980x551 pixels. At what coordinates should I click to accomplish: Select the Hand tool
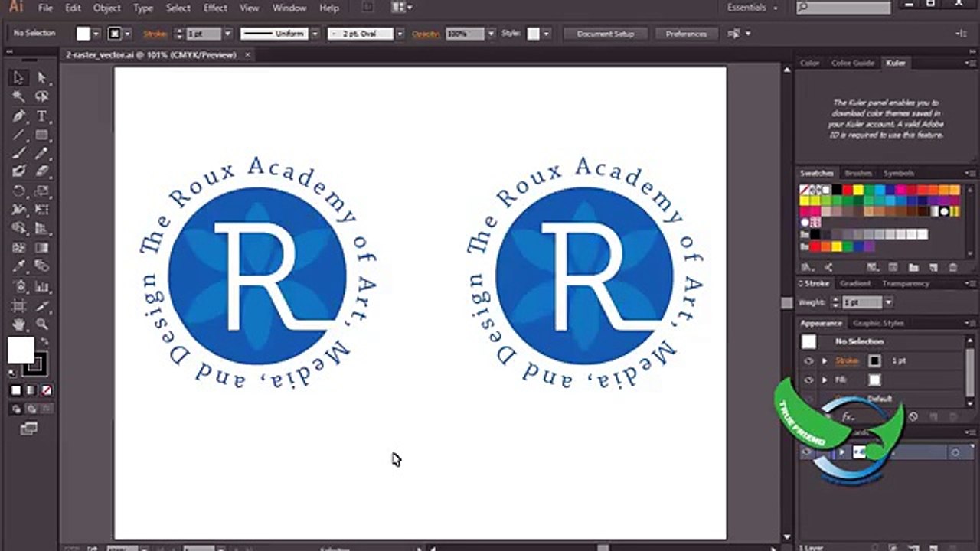pyautogui.click(x=19, y=325)
